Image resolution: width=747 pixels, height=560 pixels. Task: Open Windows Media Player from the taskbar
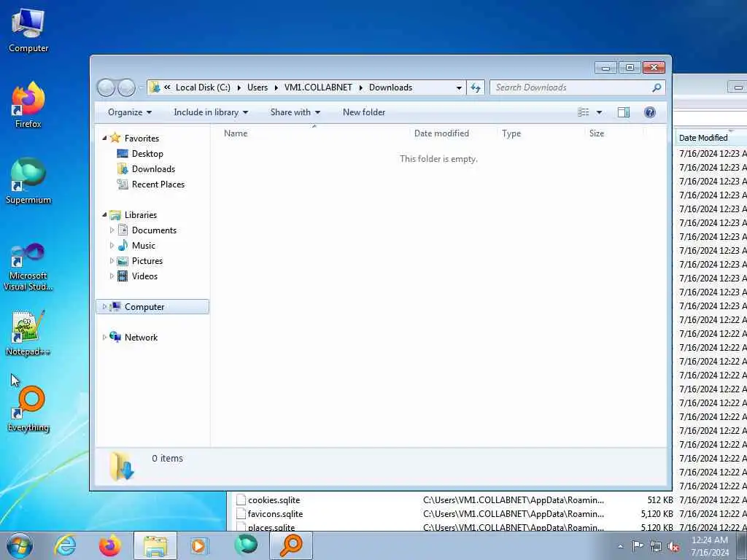[x=199, y=545]
